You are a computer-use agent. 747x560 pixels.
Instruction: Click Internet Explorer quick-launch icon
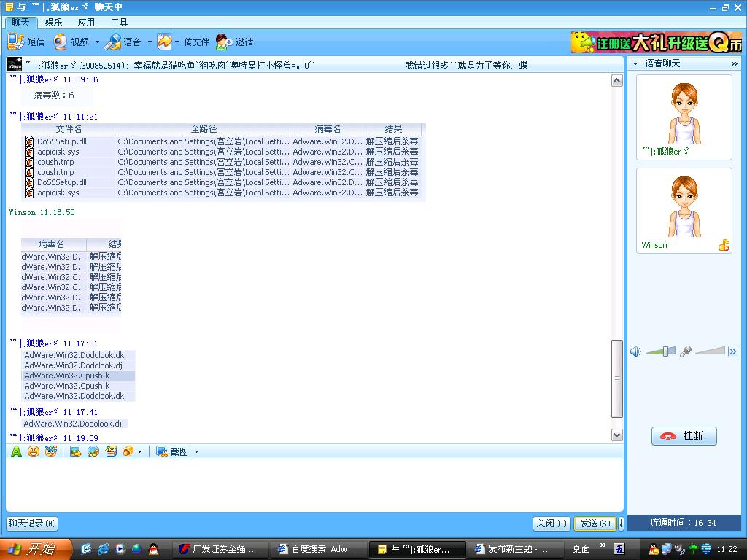103,549
